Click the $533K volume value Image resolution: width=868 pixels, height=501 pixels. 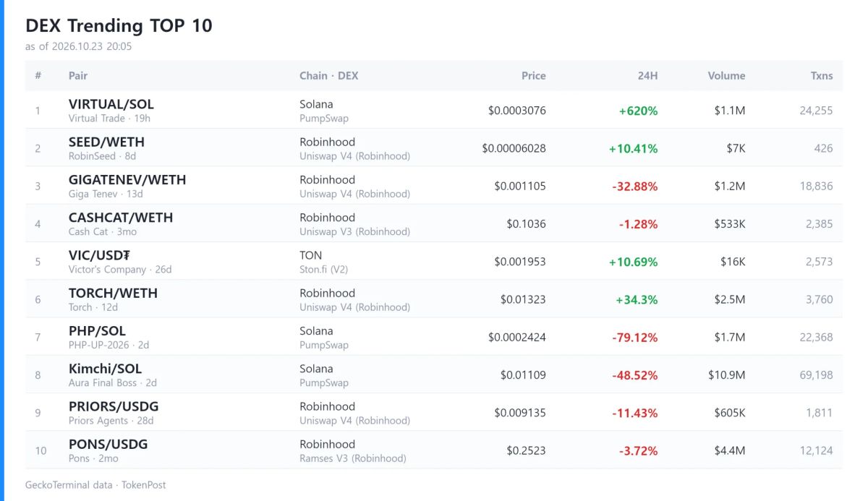coord(729,224)
